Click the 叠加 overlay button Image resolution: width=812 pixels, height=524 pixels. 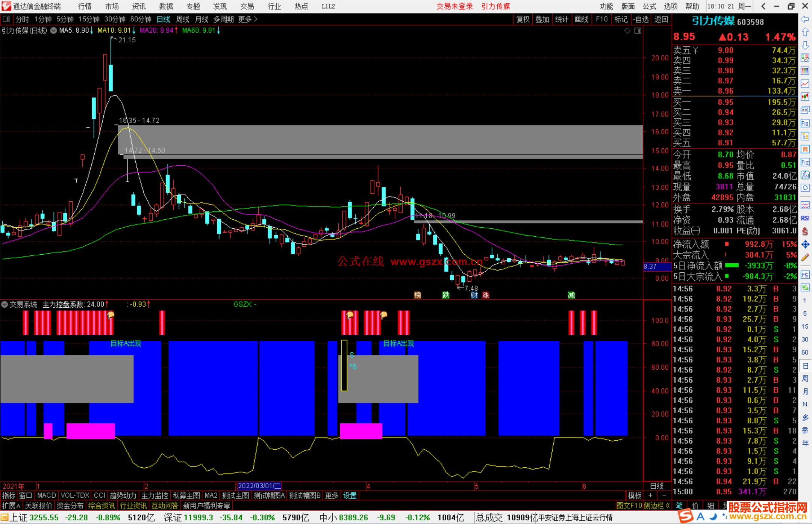coord(542,19)
